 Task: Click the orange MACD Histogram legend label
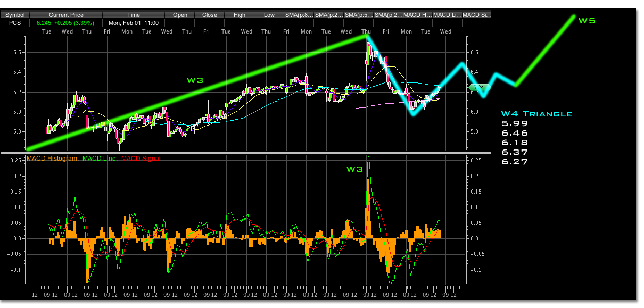(x=54, y=159)
